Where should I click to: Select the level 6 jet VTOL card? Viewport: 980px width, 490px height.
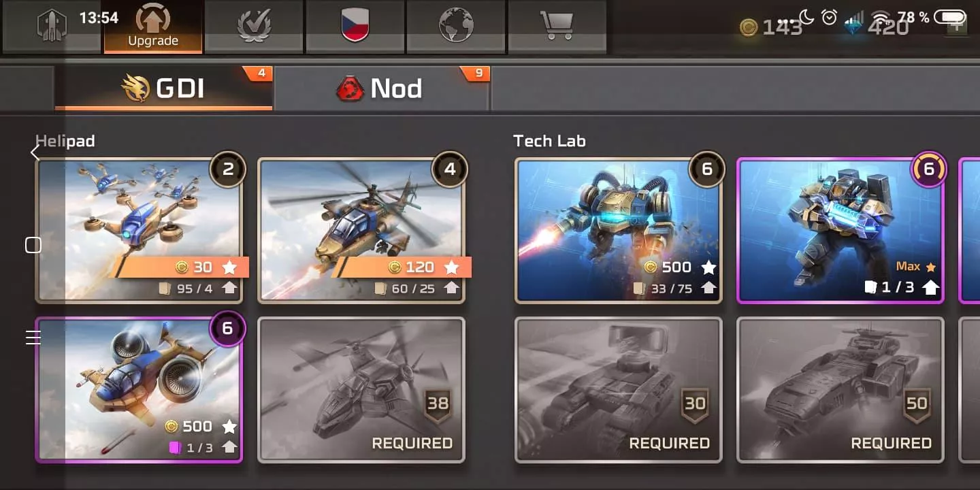tap(139, 390)
